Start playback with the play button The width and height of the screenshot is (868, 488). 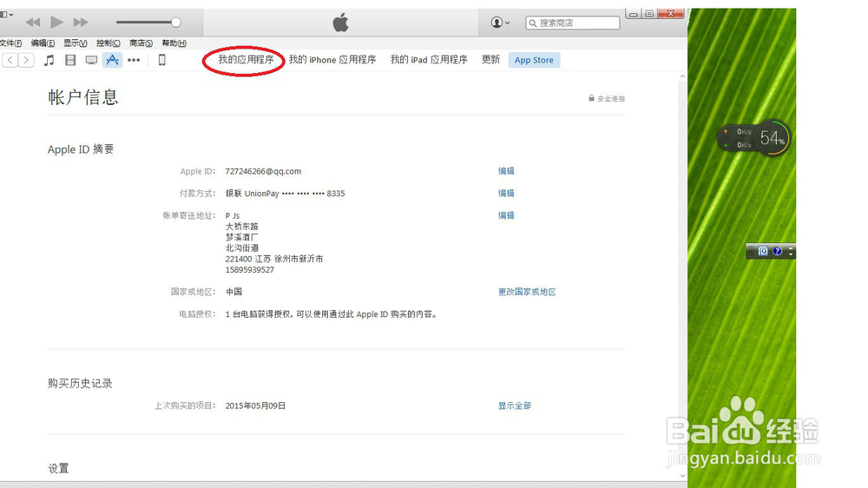(56, 23)
